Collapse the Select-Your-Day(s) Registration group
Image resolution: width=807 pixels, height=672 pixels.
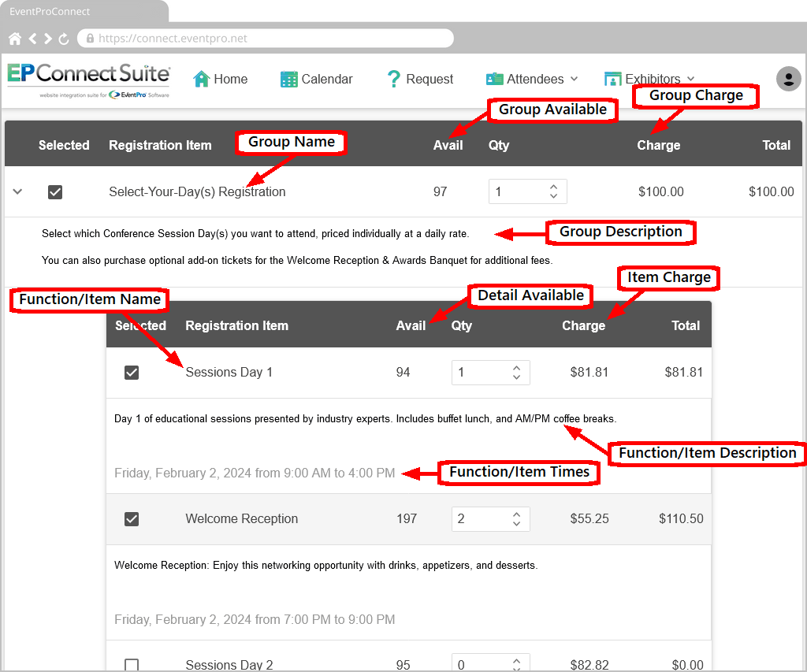pyautogui.click(x=17, y=191)
